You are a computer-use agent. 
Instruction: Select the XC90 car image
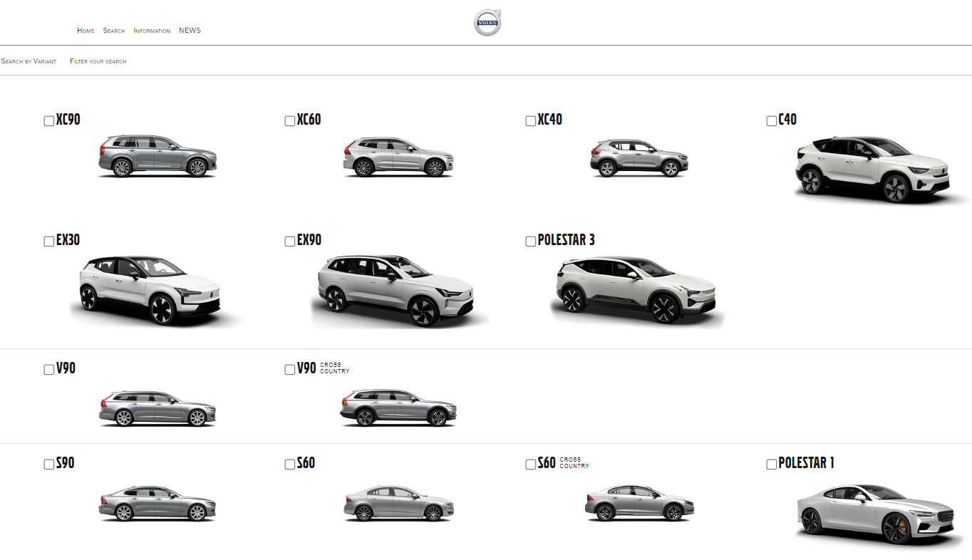point(157,156)
